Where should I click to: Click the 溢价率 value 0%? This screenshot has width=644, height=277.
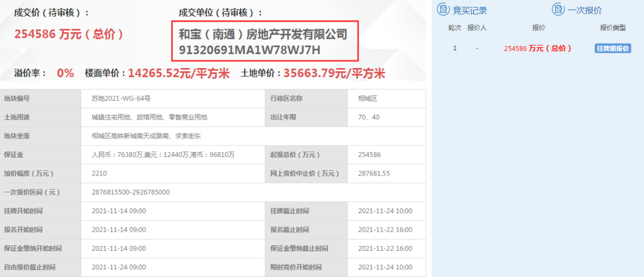(66, 73)
